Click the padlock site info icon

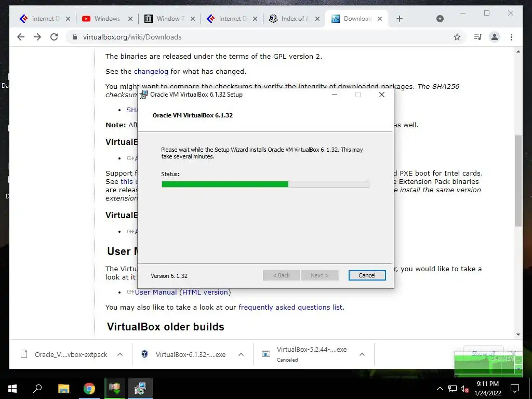tap(74, 37)
